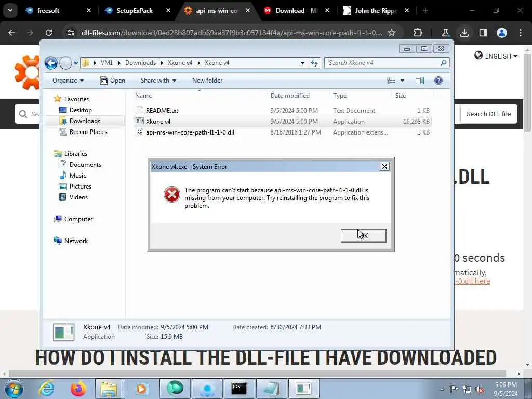The width and height of the screenshot is (532, 399).
Task: Click Explorer's forward navigation arrow
Action: [x=65, y=63]
